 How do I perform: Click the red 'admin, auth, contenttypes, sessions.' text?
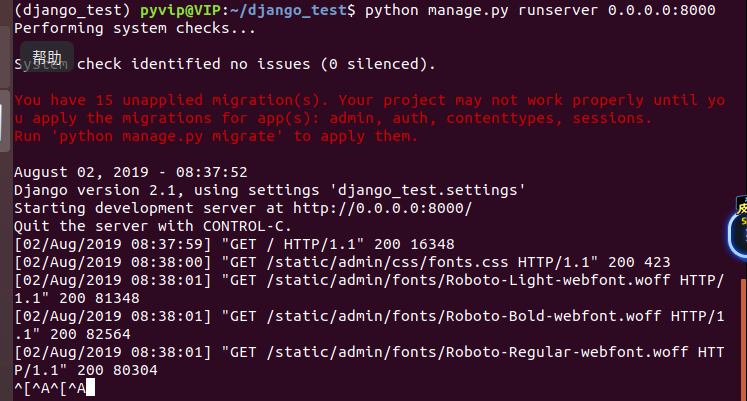click(x=490, y=118)
